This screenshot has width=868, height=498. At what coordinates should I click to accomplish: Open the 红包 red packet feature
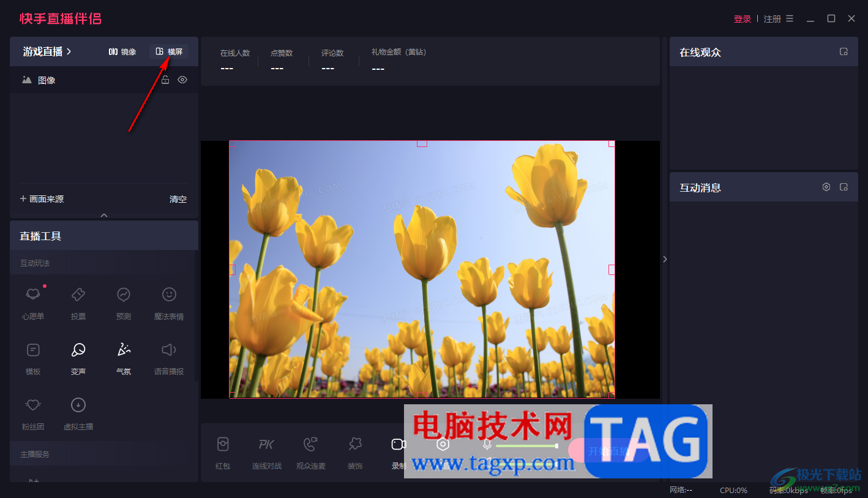pyautogui.click(x=223, y=453)
